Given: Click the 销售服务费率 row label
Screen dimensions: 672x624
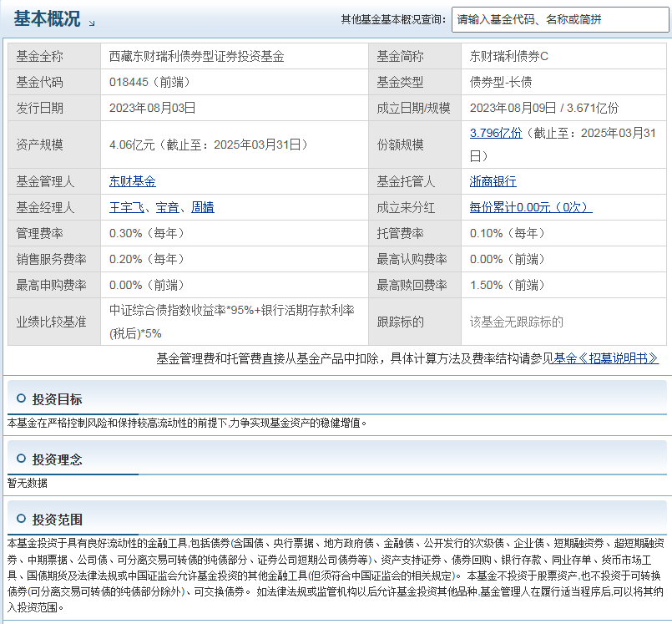Looking at the screenshot, I should pos(52,259).
